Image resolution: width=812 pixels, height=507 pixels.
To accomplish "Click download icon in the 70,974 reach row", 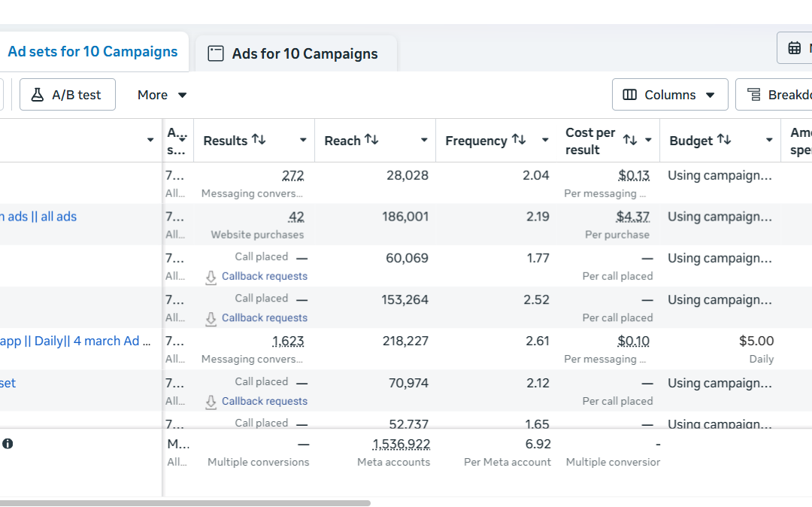I will [211, 402].
